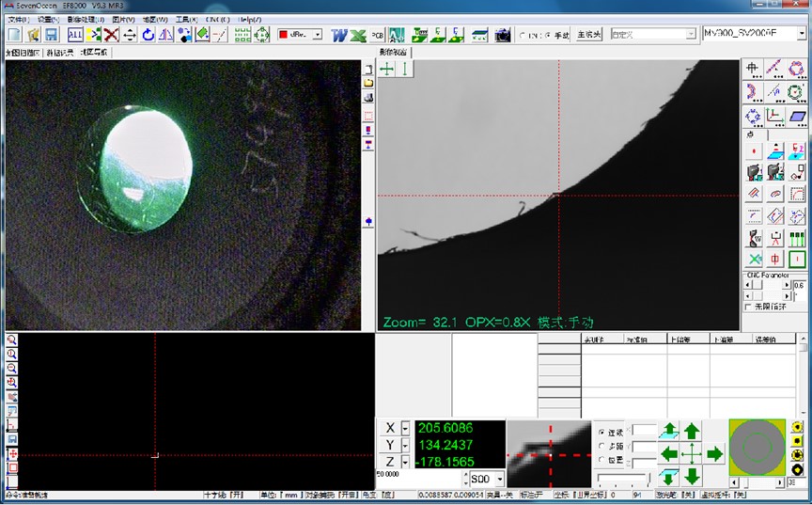Click the X axis label button
This screenshot has width=812, height=505.
(390, 429)
